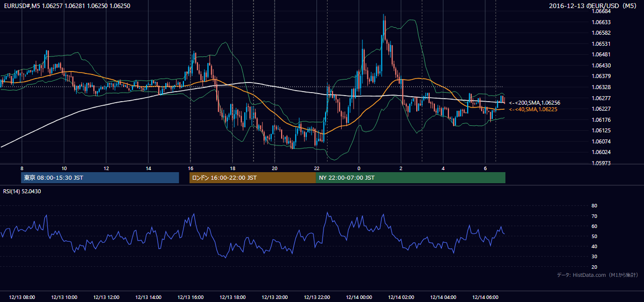Click RSI scale label 30
644x302 pixels.
pos(594,257)
